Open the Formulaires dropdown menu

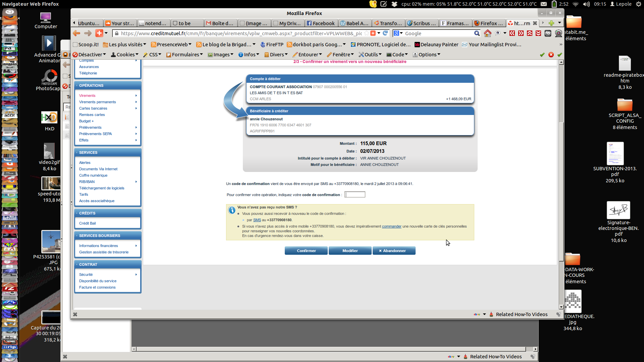(184, 55)
